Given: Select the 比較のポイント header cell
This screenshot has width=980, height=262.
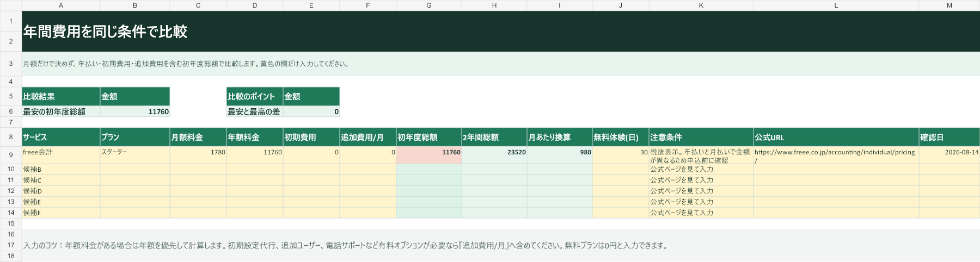Looking at the screenshot, I should [x=255, y=96].
